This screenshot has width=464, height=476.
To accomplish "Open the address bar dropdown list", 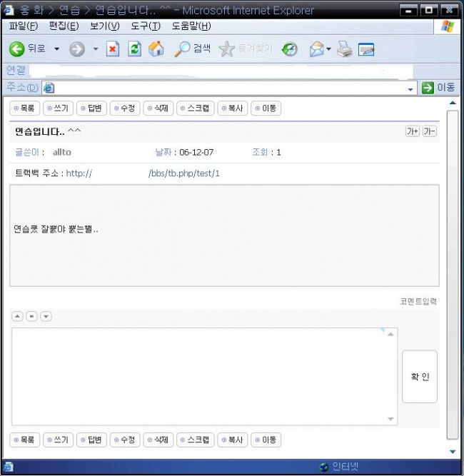I will [x=410, y=89].
